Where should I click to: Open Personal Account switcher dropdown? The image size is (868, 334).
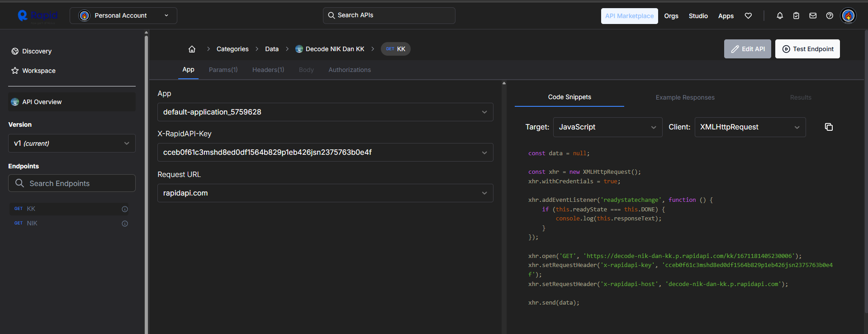pyautogui.click(x=123, y=15)
